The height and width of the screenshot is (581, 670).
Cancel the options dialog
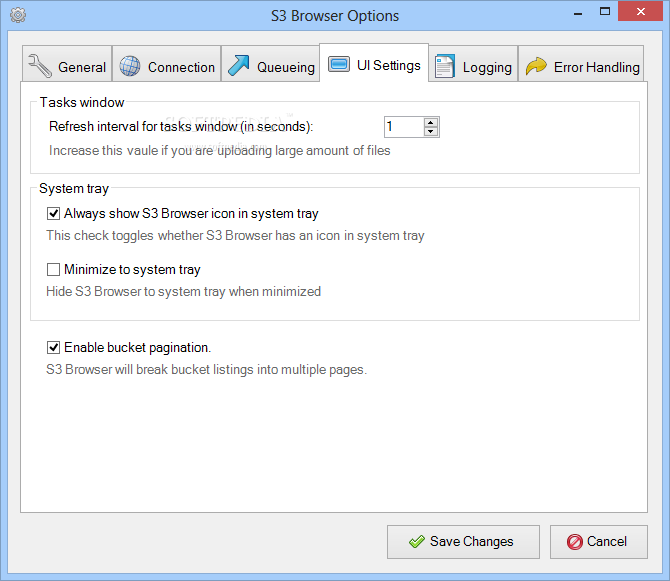point(599,542)
